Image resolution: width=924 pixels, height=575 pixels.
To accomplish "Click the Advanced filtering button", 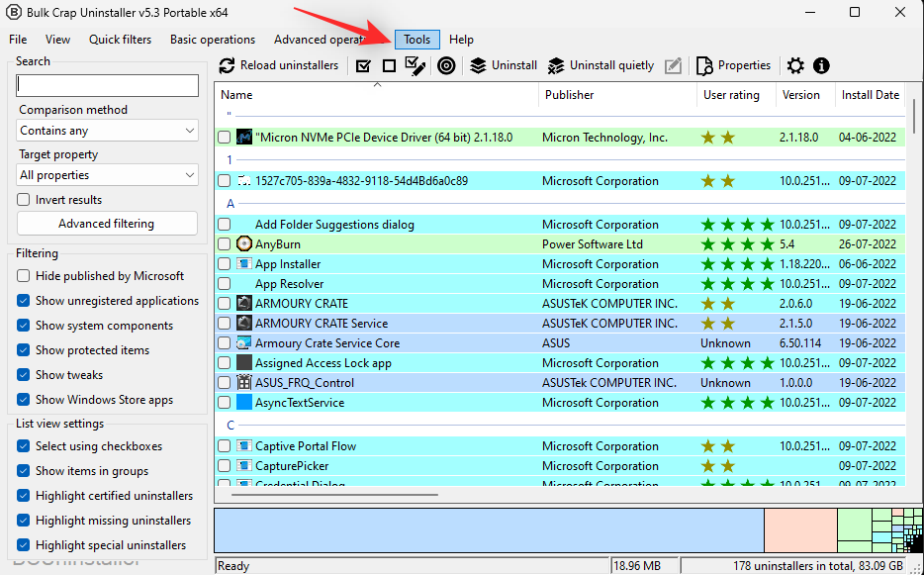I will pos(106,223).
